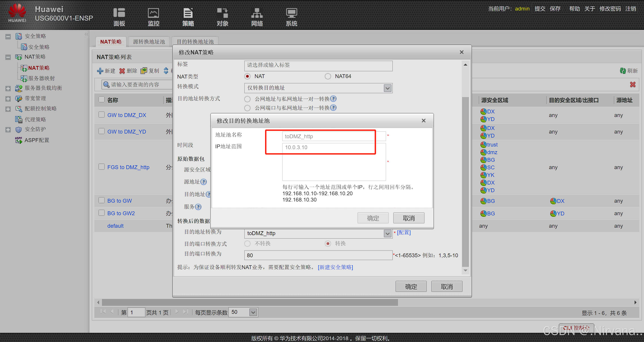Switch to the NAT策略 tab

point(111,42)
